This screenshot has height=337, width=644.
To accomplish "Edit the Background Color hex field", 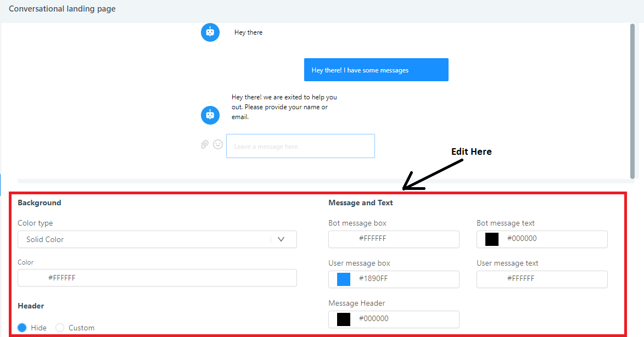I will point(158,278).
